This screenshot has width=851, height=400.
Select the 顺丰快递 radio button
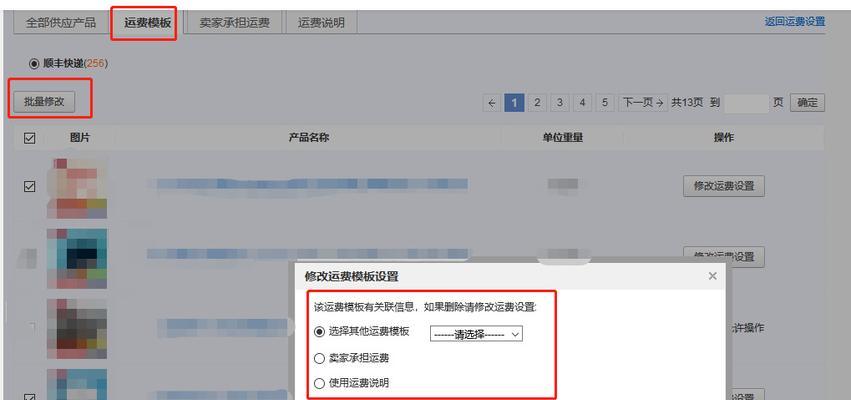coord(34,64)
